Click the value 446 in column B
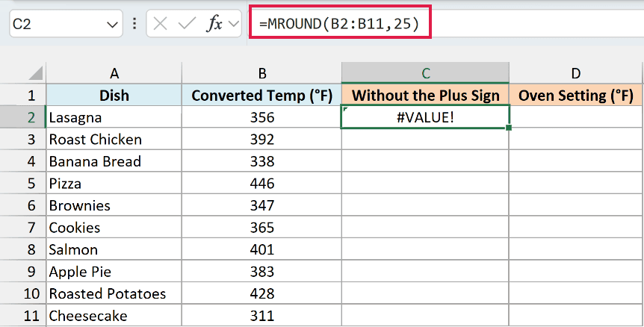 [261, 184]
